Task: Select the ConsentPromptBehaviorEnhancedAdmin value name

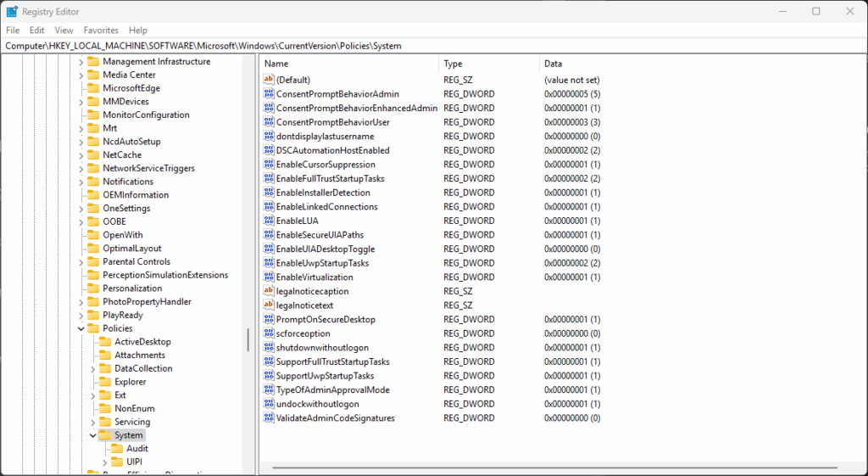Action: pyautogui.click(x=357, y=108)
